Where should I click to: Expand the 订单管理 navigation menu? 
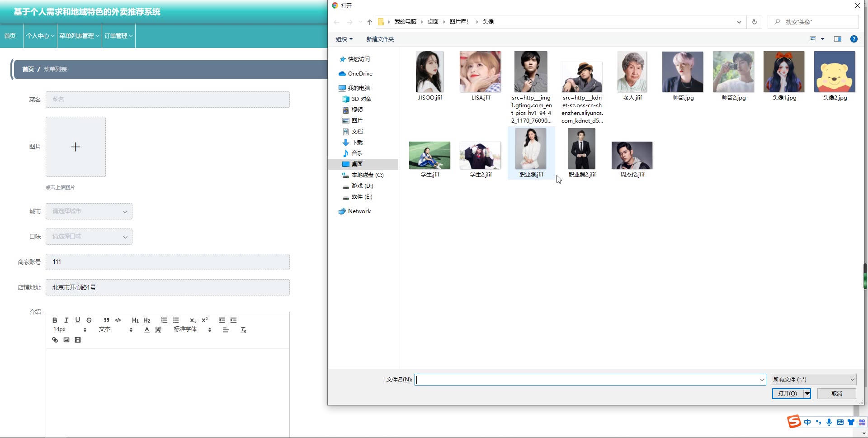(118, 36)
